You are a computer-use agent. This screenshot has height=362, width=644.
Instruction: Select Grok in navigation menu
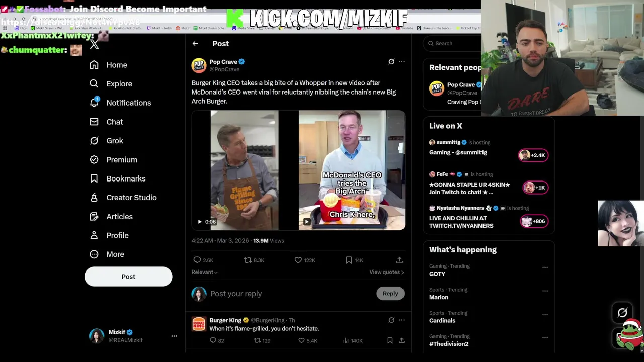pyautogui.click(x=115, y=141)
